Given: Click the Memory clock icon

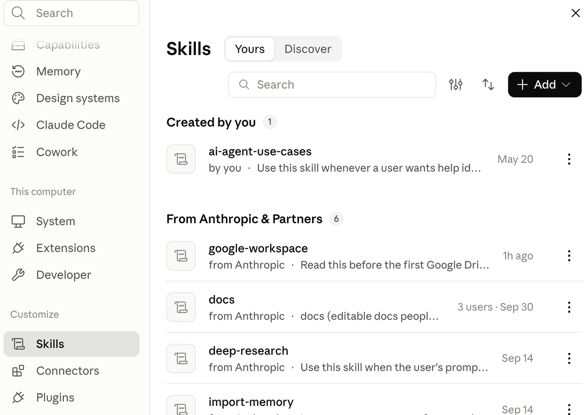Looking at the screenshot, I should 18,71.
